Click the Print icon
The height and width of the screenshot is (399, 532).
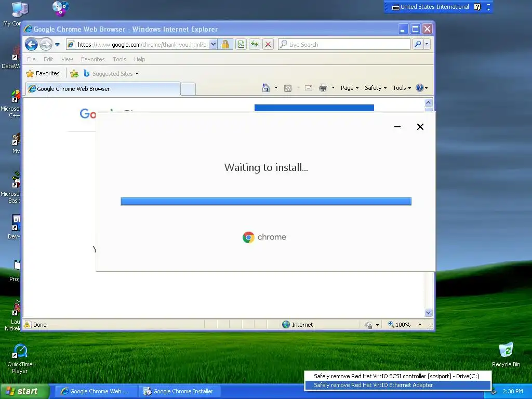tap(323, 88)
